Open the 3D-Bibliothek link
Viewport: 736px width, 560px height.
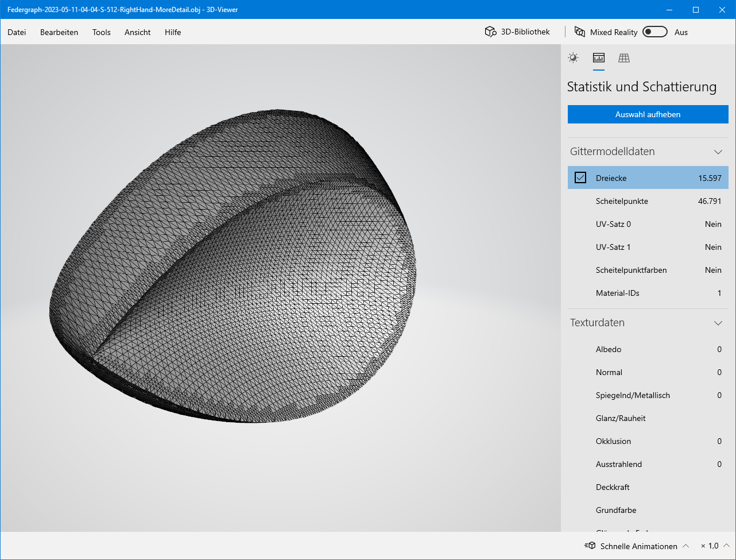[525, 32]
